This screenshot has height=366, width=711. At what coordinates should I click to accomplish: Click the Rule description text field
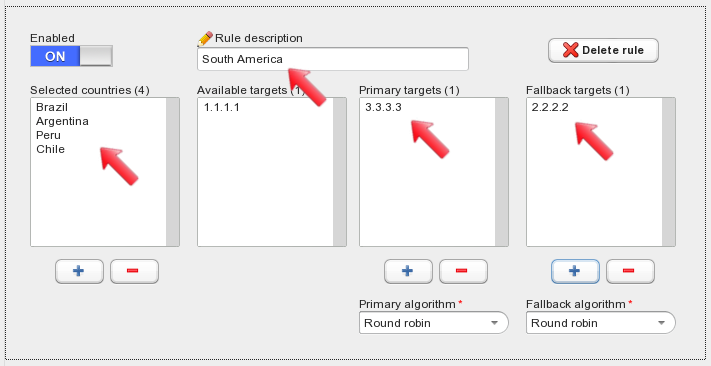pyautogui.click(x=333, y=59)
